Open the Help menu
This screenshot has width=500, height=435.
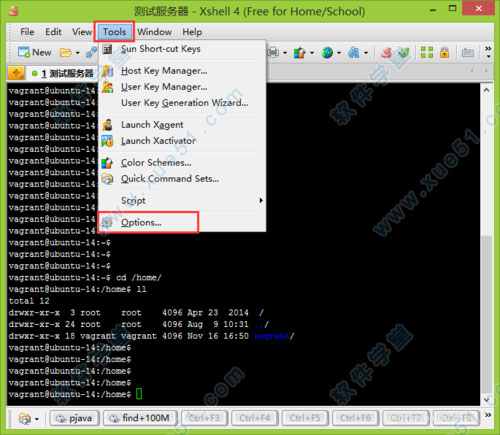click(192, 32)
